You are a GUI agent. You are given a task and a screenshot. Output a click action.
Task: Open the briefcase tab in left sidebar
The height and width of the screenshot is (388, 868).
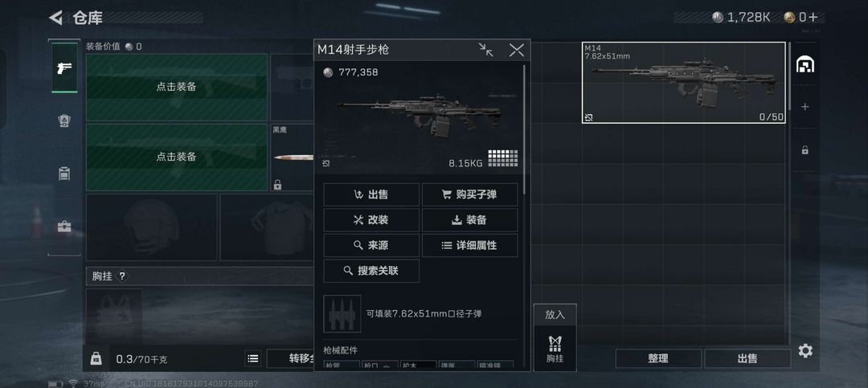pos(64,226)
